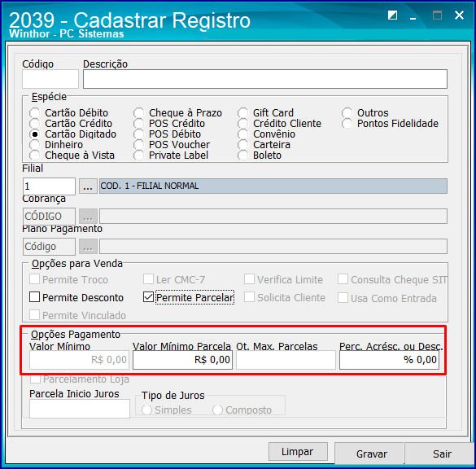Select Crédito Cliente radio option
The image size is (476, 469).
242,123
